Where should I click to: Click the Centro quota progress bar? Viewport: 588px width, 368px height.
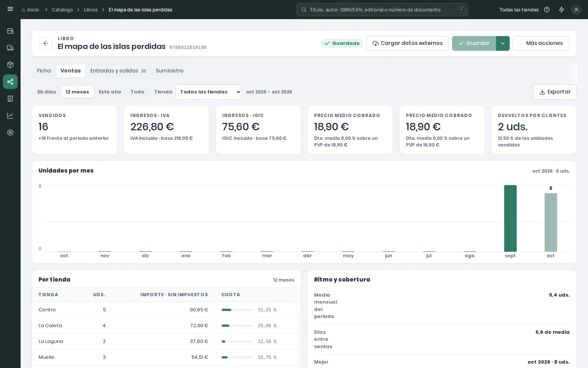pyautogui.click(x=237, y=310)
